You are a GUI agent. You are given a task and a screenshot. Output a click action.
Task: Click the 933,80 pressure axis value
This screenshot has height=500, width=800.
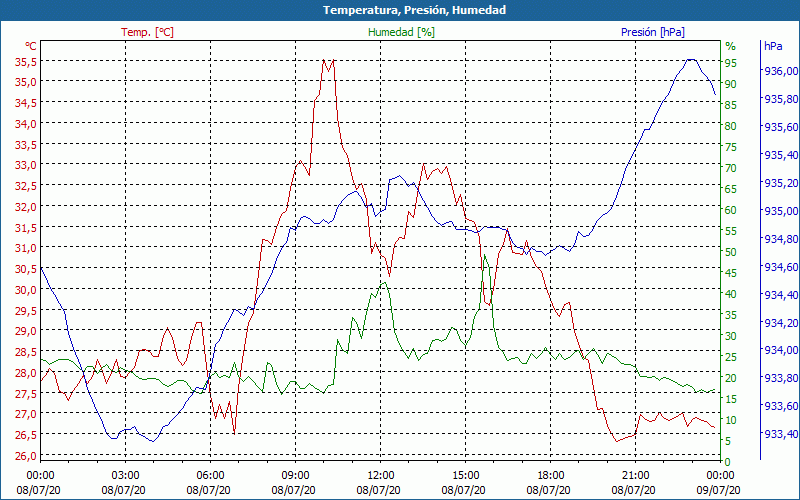[x=781, y=378]
